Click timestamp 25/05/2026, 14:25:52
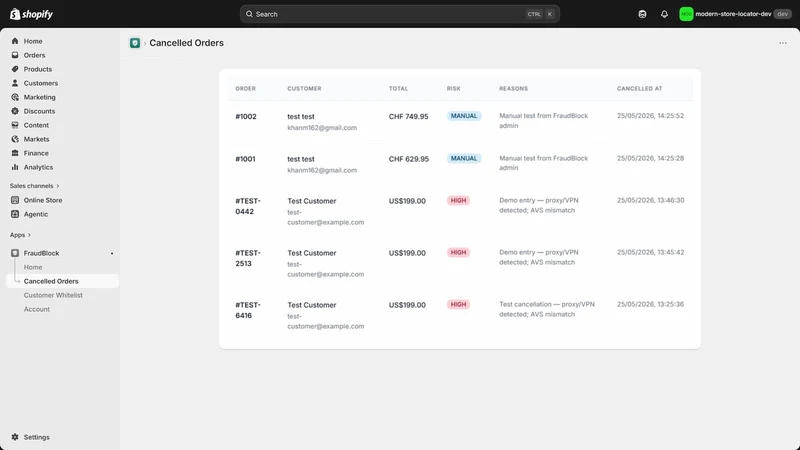800x450 pixels. 651,116
